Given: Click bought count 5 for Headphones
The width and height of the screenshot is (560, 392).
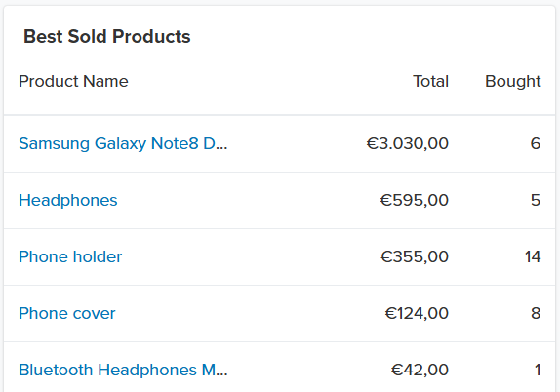Looking at the screenshot, I should 536,200.
